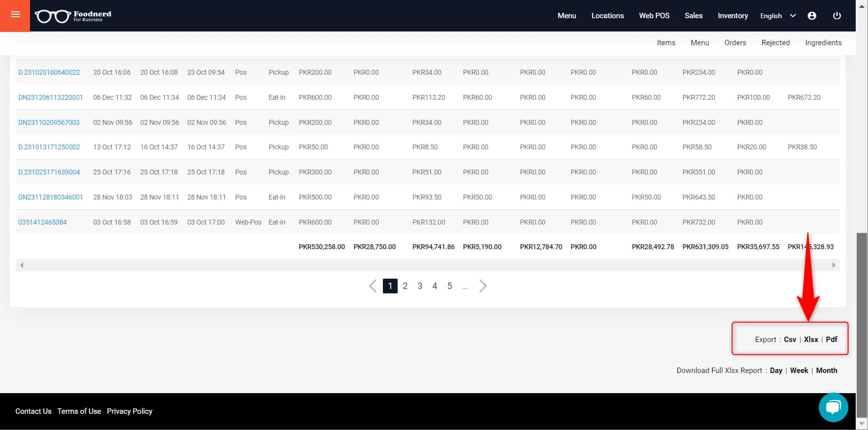Click total value PKR94,741.86
The image size is (868, 430).
434,247
